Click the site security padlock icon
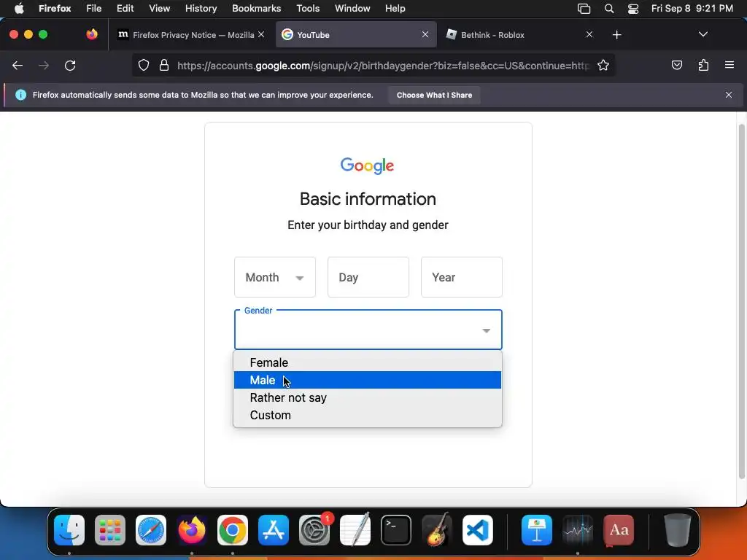 tap(164, 66)
